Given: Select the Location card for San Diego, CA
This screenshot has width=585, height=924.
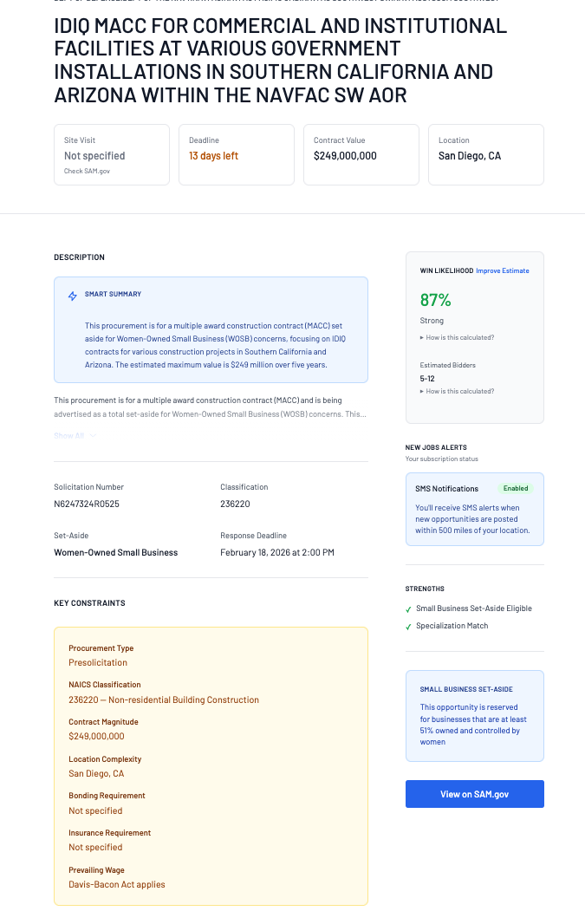Looking at the screenshot, I should pyautogui.click(x=485, y=154).
